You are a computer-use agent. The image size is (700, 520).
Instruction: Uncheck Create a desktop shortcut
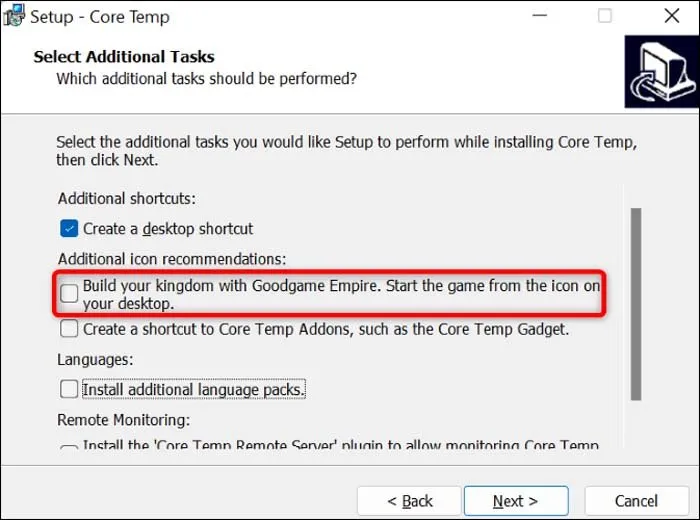point(69,228)
